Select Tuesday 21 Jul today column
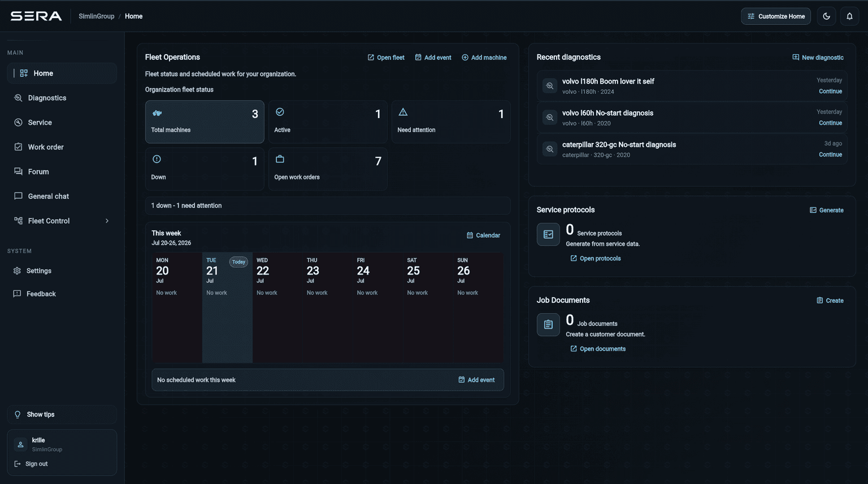 coord(227,307)
